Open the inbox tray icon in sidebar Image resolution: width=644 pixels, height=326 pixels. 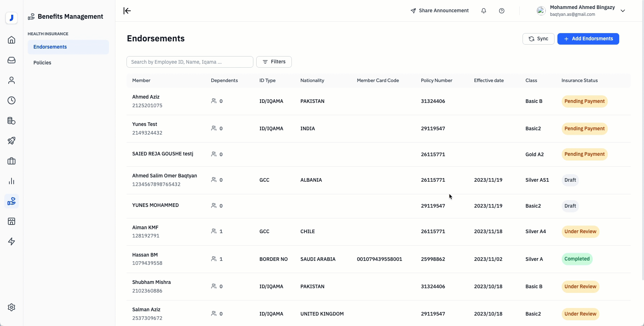(x=11, y=60)
